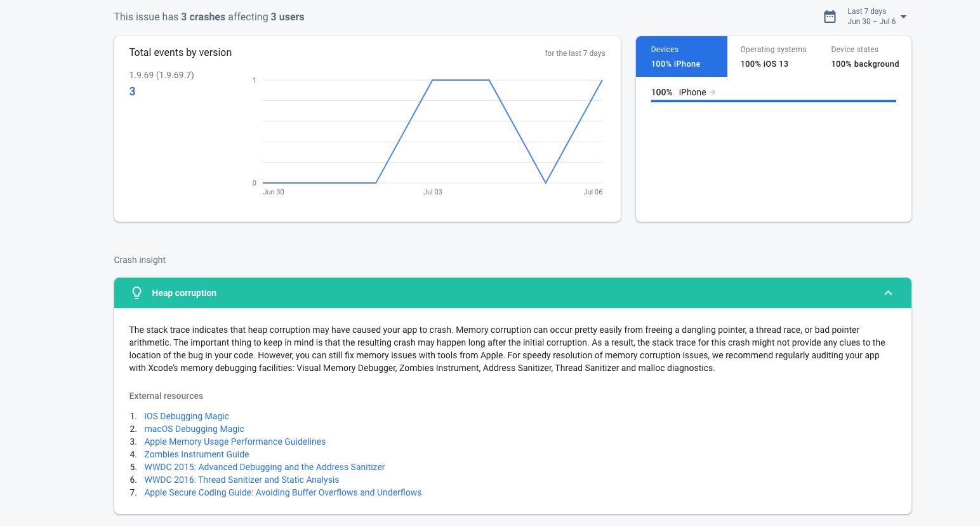Click the Jun 30 – Jul 6 date text
The image size is (980, 526).
[871, 22]
